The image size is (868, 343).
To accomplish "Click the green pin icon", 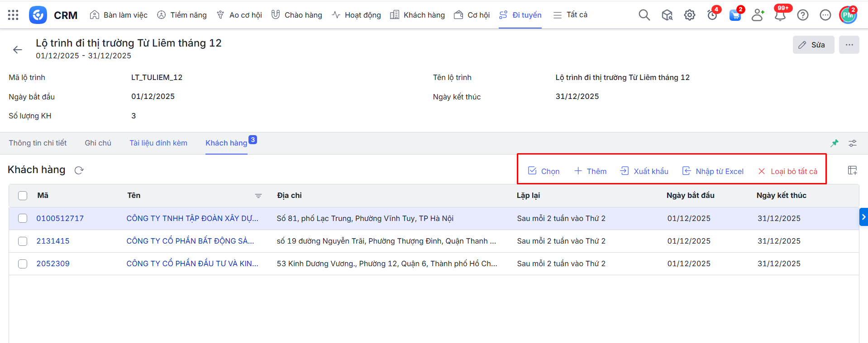I will [835, 143].
